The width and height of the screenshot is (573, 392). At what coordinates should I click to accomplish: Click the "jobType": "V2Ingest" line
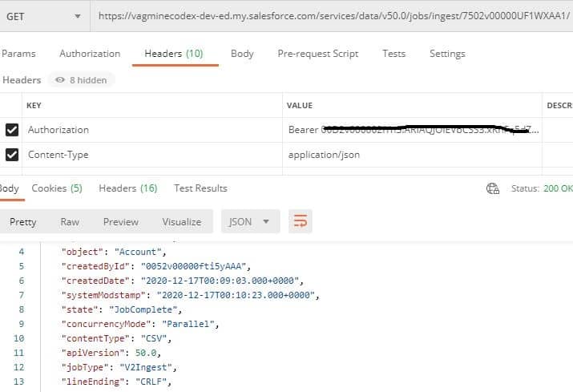(x=119, y=367)
